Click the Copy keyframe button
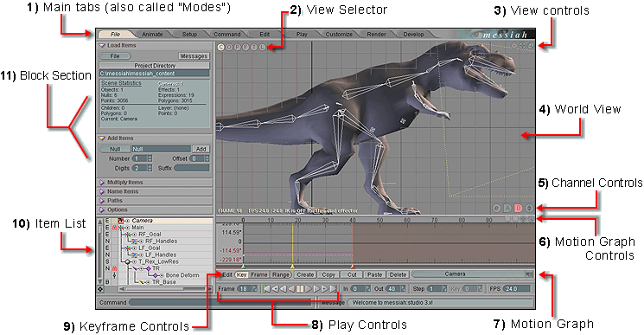 (328, 274)
